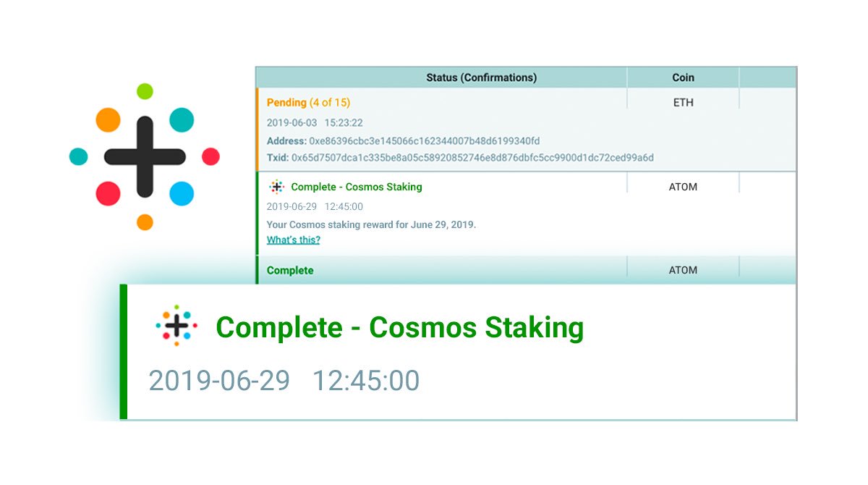
Task: Click the ATOM cell in bottom Complete row
Action: tap(683, 270)
